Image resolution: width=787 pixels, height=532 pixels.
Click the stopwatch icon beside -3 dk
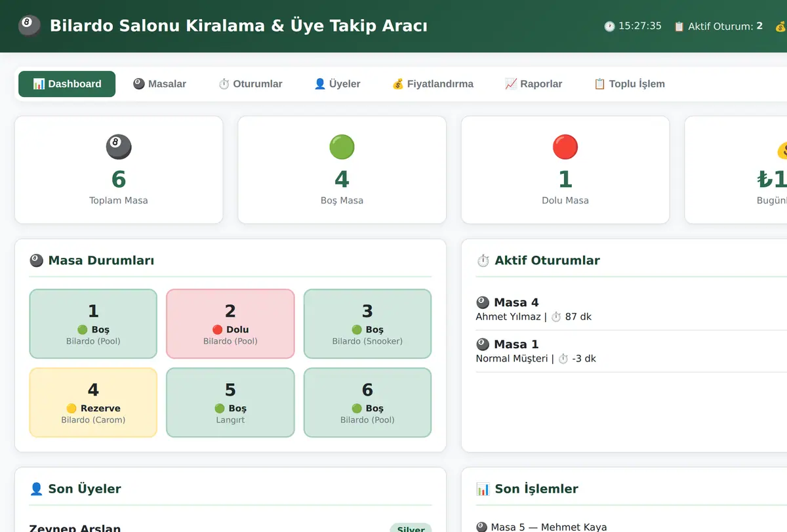[563, 359]
